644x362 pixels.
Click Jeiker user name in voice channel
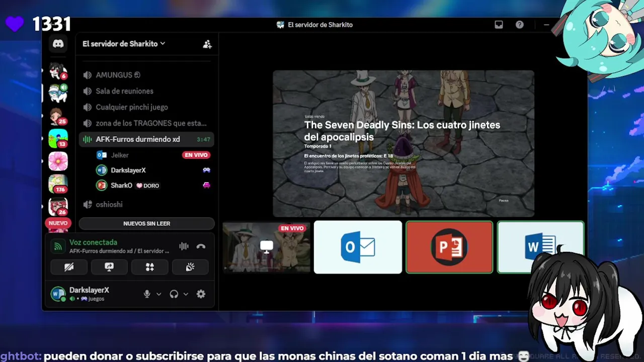pos(120,155)
